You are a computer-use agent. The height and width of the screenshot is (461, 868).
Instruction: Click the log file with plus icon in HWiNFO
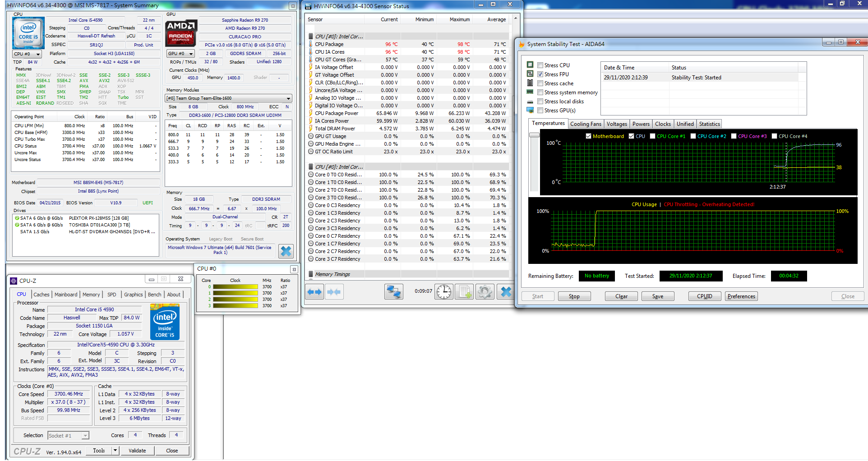pyautogui.click(x=464, y=292)
